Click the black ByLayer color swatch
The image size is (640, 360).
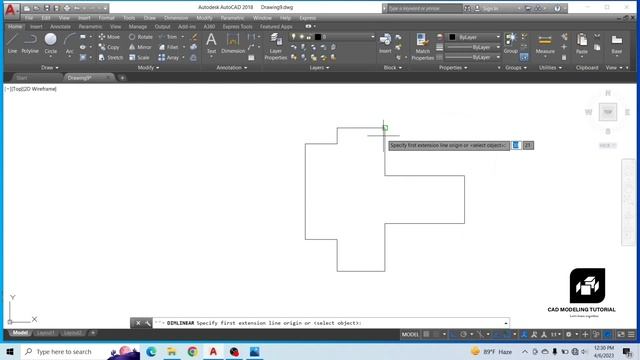(452, 37)
